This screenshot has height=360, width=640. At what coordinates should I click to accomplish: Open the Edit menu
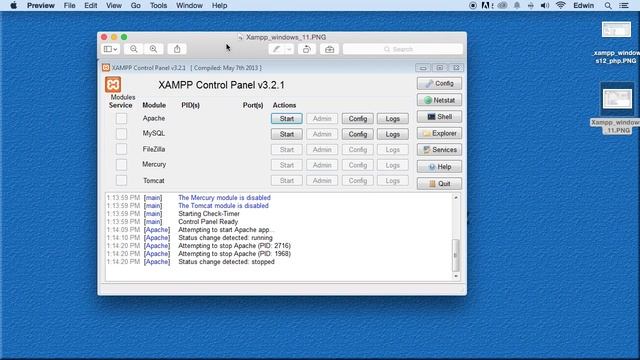[x=91, y=5]
